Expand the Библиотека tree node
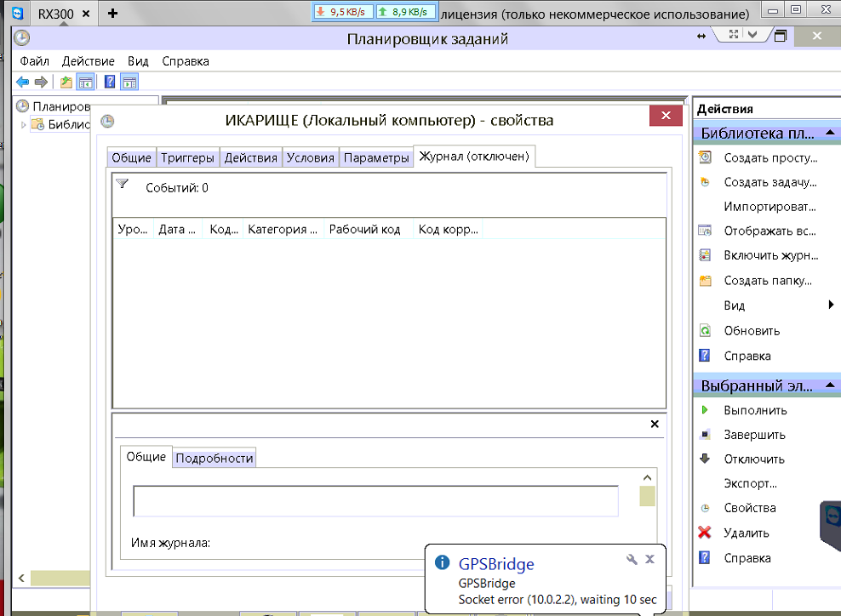Screen dimensions: 841x616 click(x=23, y=125)
